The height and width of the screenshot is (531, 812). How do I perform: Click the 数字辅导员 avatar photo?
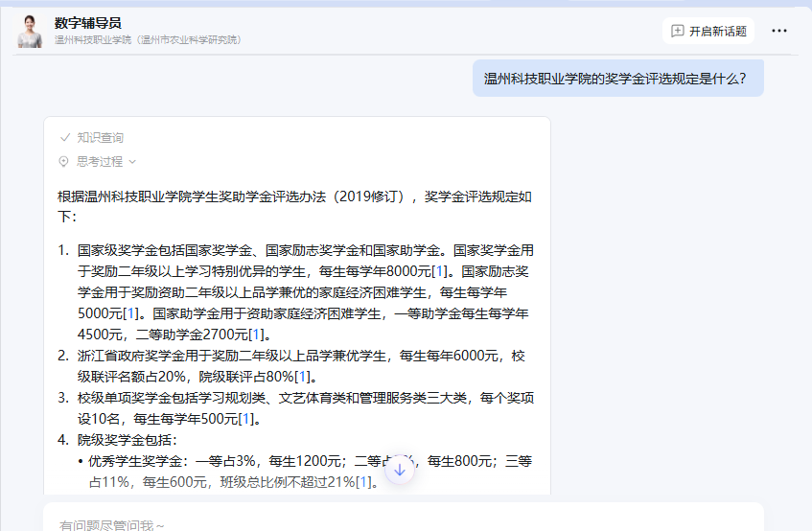point(30,32)
